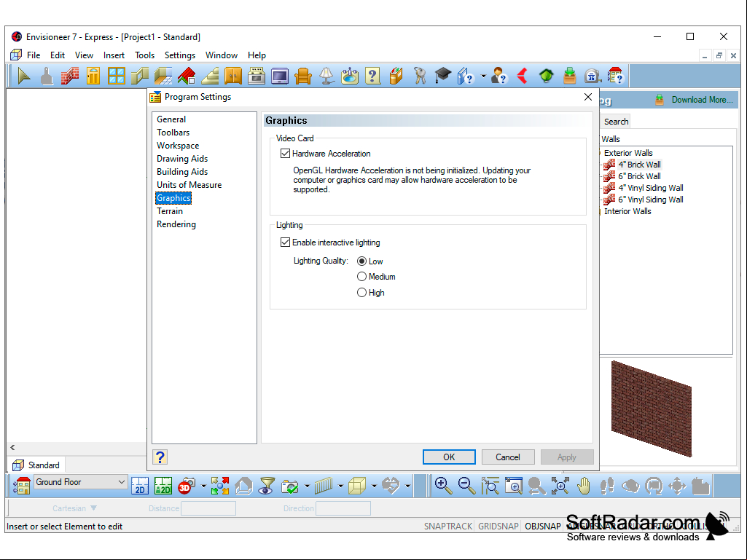Select 4" Vinyl Siding Wall in catalog
Viewport: 747px width, 560px height.
pos(651,188)
